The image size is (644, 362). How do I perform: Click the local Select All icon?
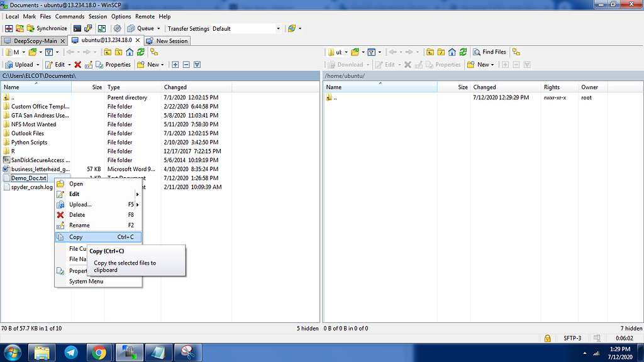click(x=197, y=65)
